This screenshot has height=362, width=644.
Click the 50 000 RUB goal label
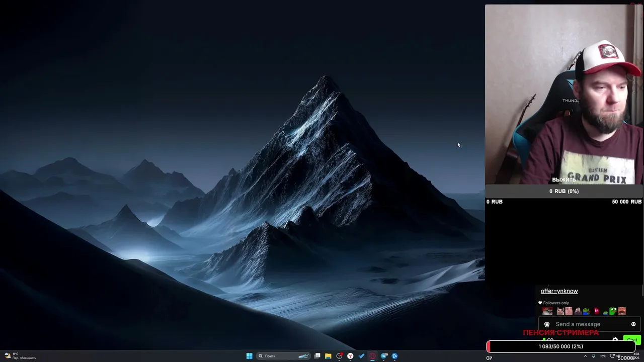click(x=626, y=202)
